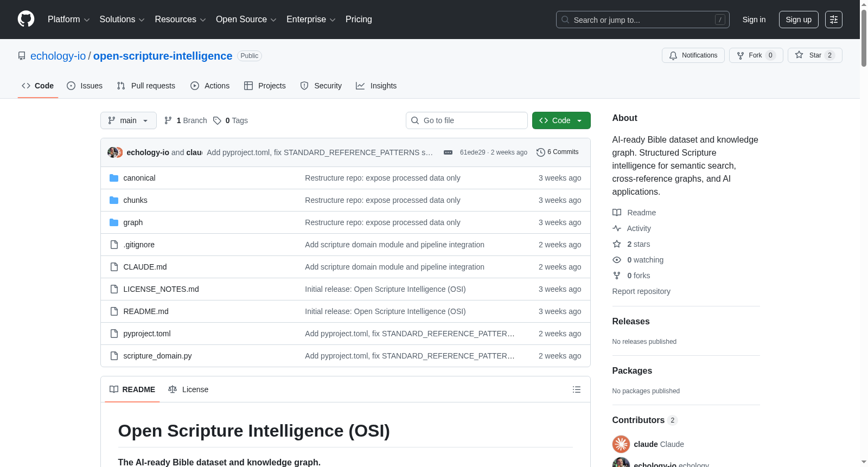Screen dimensions: 868x467
Task: Select the License tab in file viewer
Action: coord(188,389)
